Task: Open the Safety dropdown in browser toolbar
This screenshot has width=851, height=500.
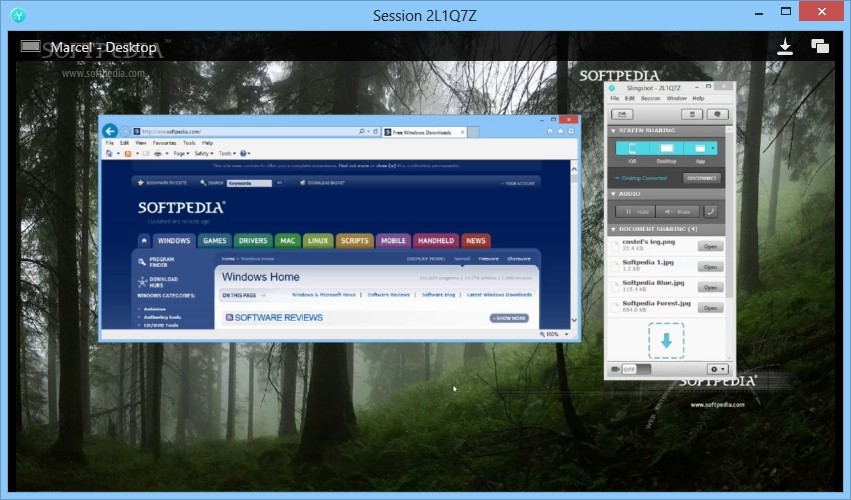Action: click(x=204, y=154)
